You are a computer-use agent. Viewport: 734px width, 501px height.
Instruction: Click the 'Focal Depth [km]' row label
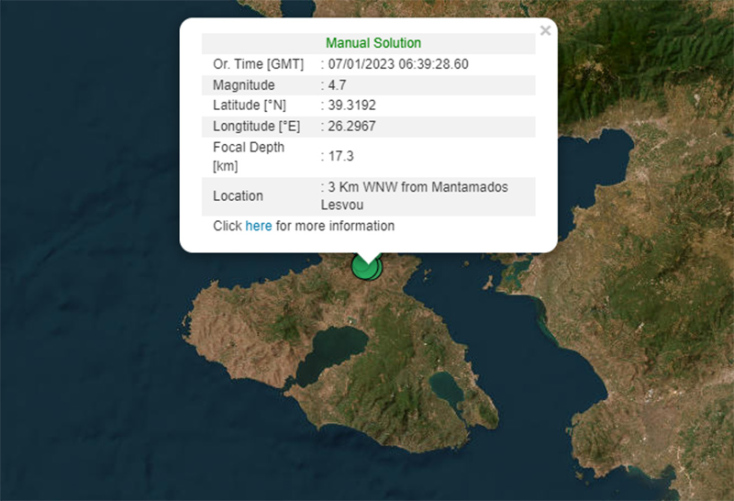click(x=248, y=155)
